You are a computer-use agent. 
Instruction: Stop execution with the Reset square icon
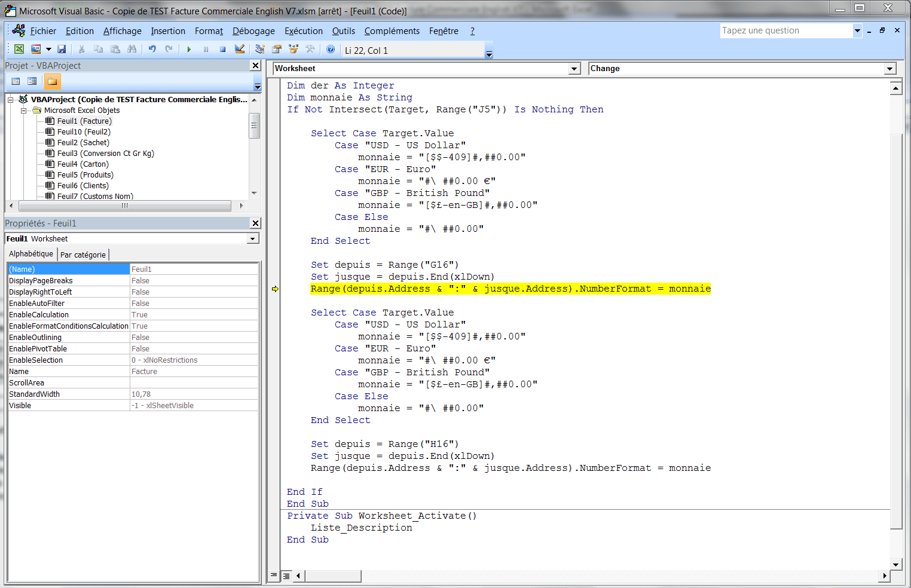pos(222,50)
